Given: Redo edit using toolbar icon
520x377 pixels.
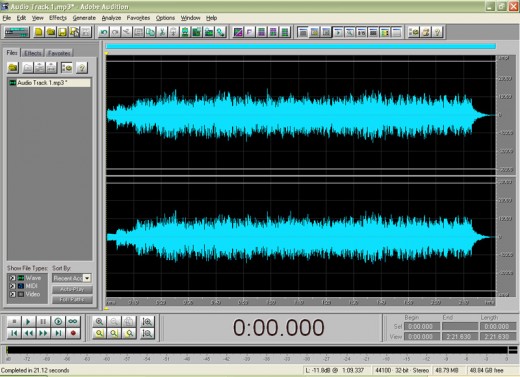Looking at the screenshot, I should [115, 32].
